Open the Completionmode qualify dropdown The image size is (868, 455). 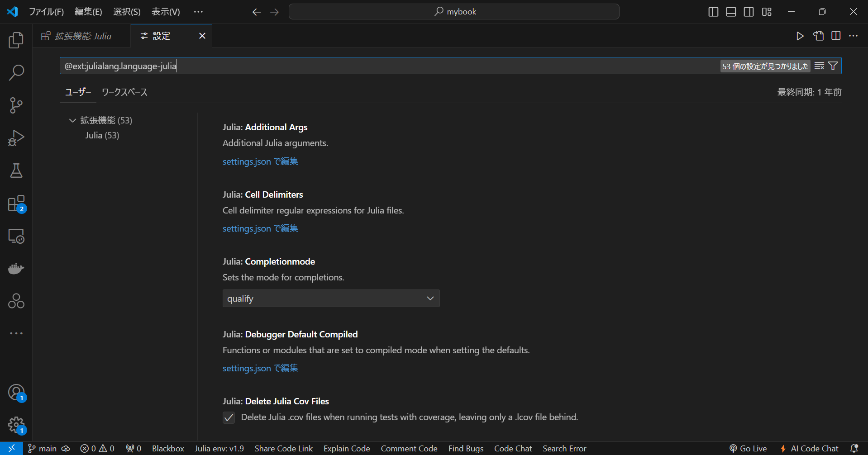331,298
